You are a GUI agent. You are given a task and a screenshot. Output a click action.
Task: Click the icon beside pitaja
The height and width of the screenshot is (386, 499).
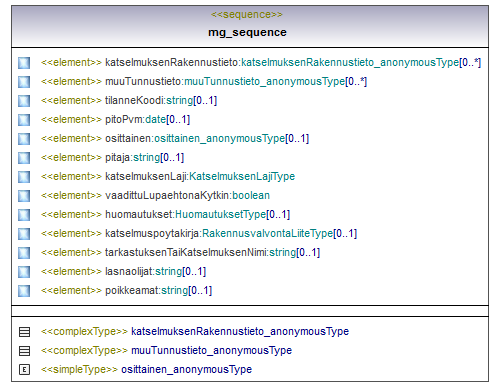click(24, 158)
